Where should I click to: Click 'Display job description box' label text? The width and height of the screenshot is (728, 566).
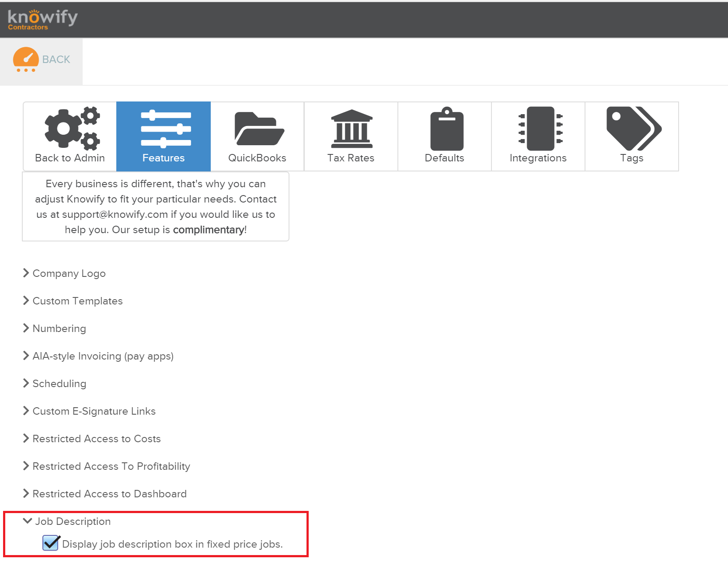point(173,544)
